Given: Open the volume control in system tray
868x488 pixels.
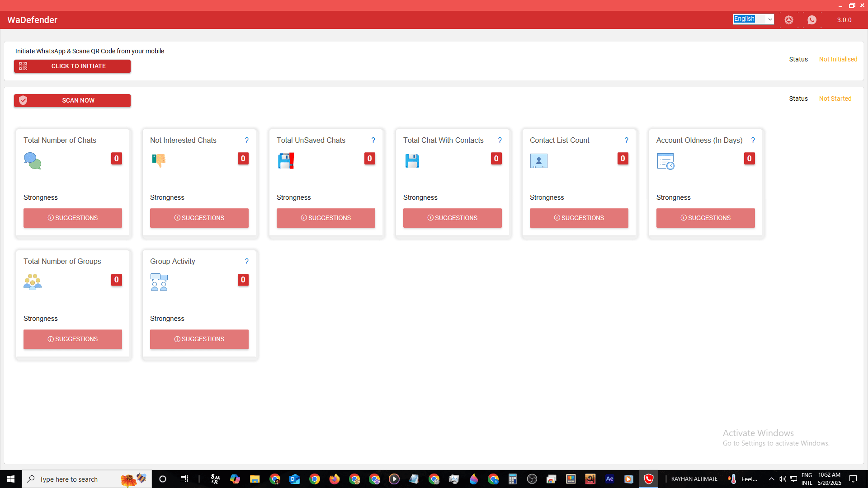Looking at the screenshot, I should (x=782, y=479).
